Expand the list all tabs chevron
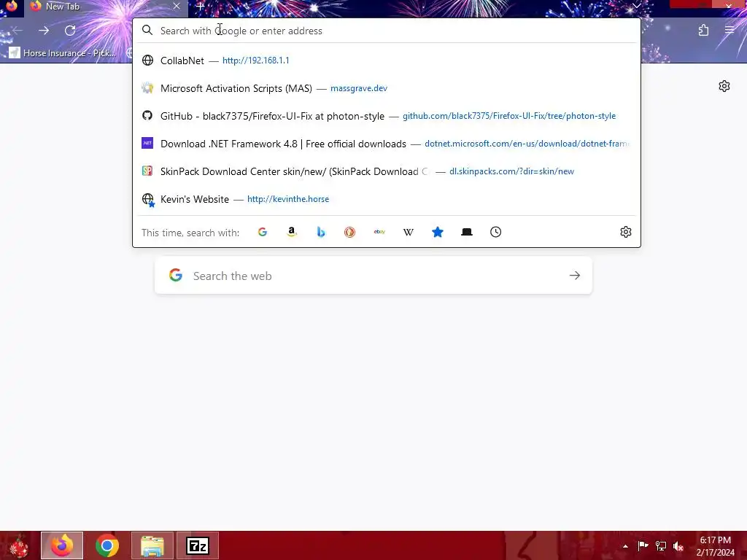Image resolution: width=747 pixels, height=560 pixels. pos(636,6)
